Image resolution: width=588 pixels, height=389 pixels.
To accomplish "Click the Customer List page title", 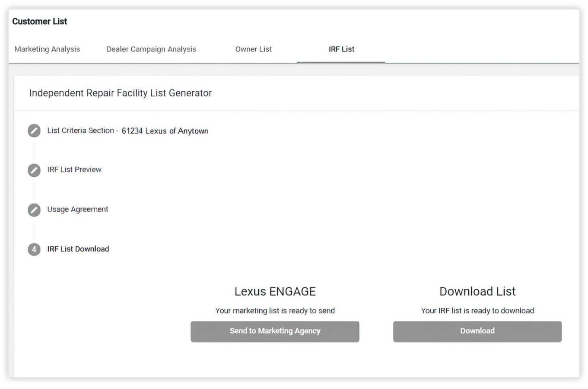I will (x=40, y=21).
